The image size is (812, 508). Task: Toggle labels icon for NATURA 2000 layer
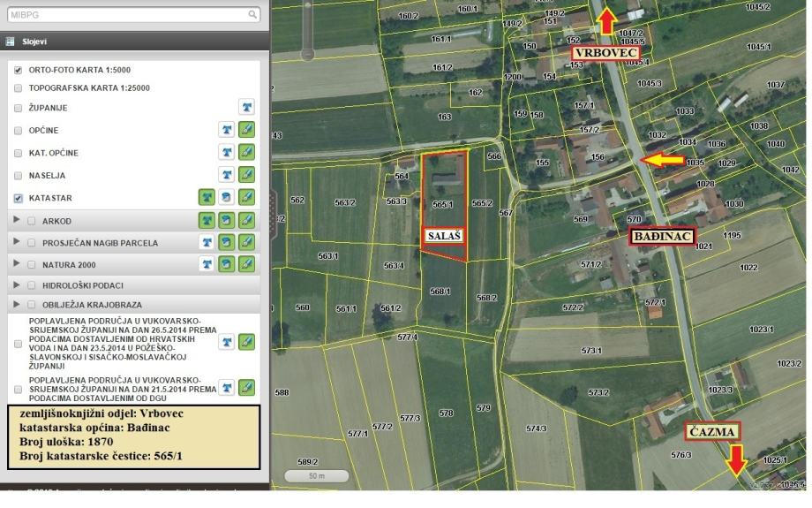(x=207, y=264)
